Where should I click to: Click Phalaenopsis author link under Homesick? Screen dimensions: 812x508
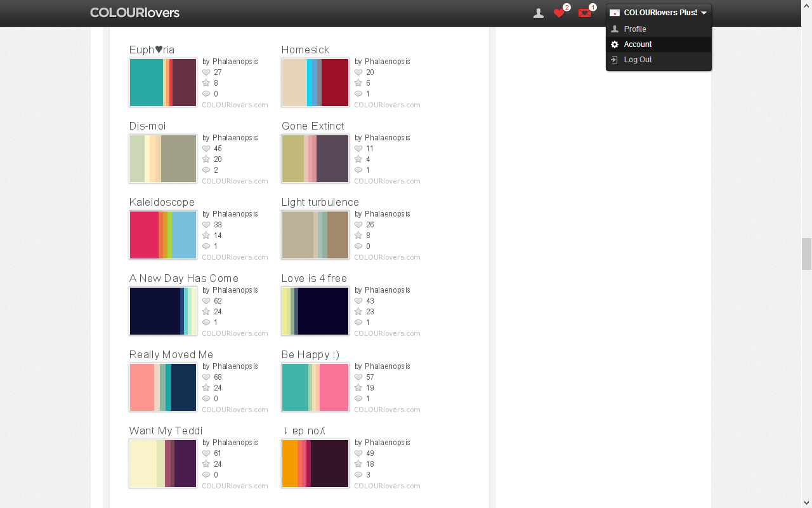click(x=387, y=62)
